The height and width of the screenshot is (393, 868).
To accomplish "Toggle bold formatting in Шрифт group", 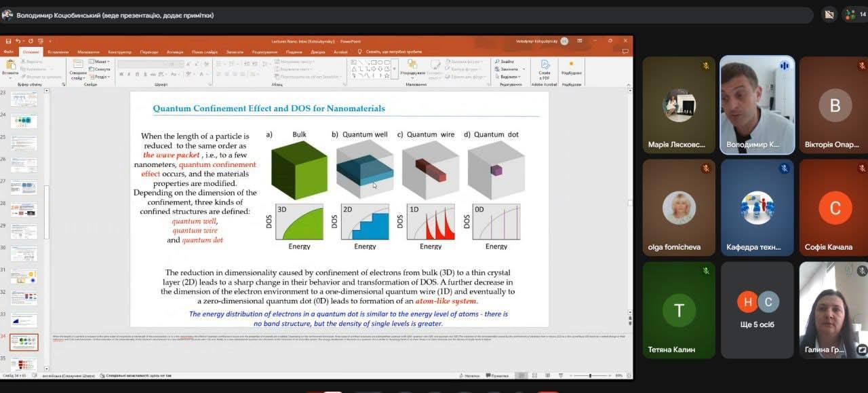I will [x=121, y=74].
